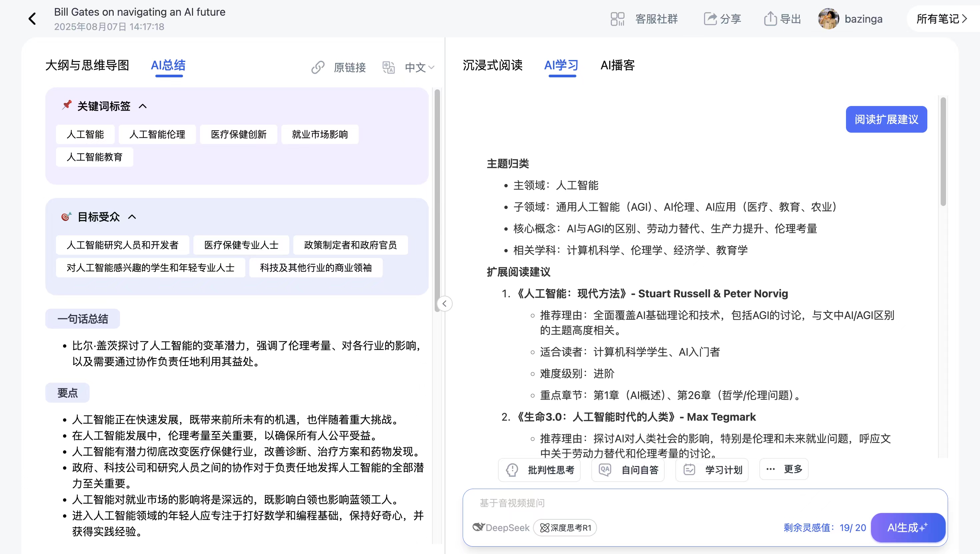Click the 人工智能 keyword tag
The image size is (980, 554).
[85, 134]
